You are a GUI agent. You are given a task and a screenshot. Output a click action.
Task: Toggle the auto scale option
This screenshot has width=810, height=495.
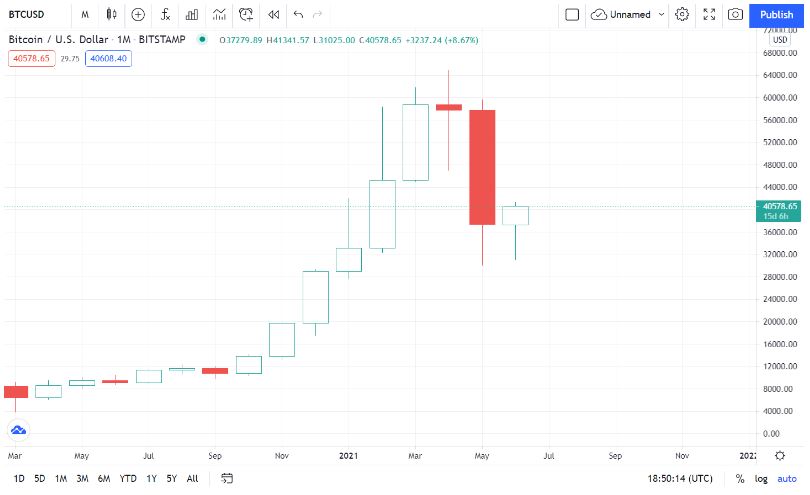click(x=789, y=478)
